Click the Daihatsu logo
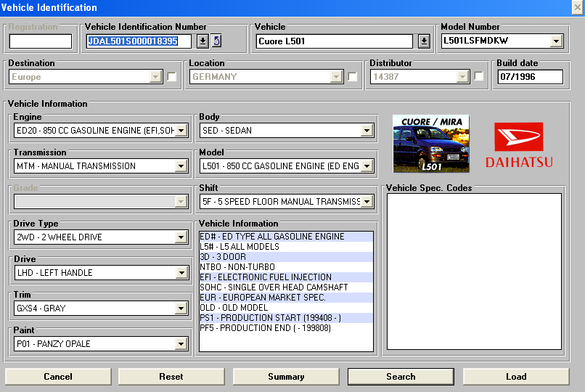The width and height of the screenshot is (585, 392). (x=518, y=144)
